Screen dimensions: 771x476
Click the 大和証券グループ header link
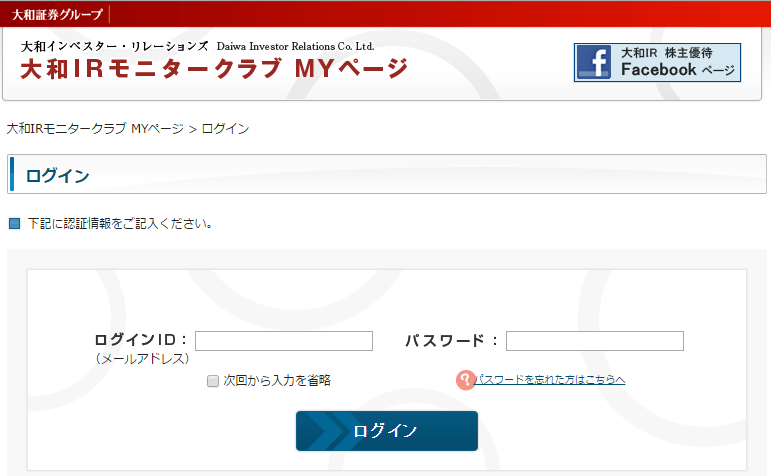coord(57,14)
